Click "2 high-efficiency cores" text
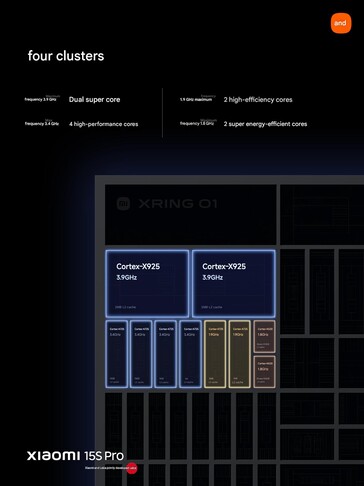364x486 pixels. click(x=258, y=99)
